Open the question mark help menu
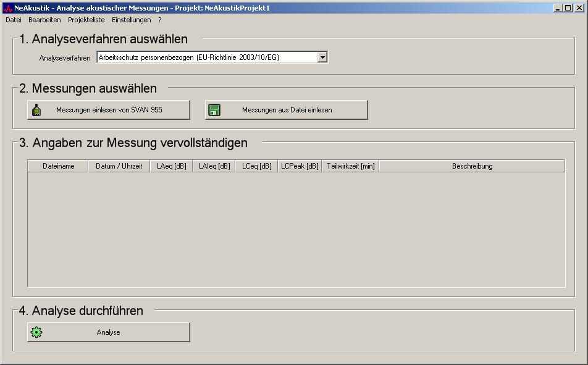 tap(159, 20)
